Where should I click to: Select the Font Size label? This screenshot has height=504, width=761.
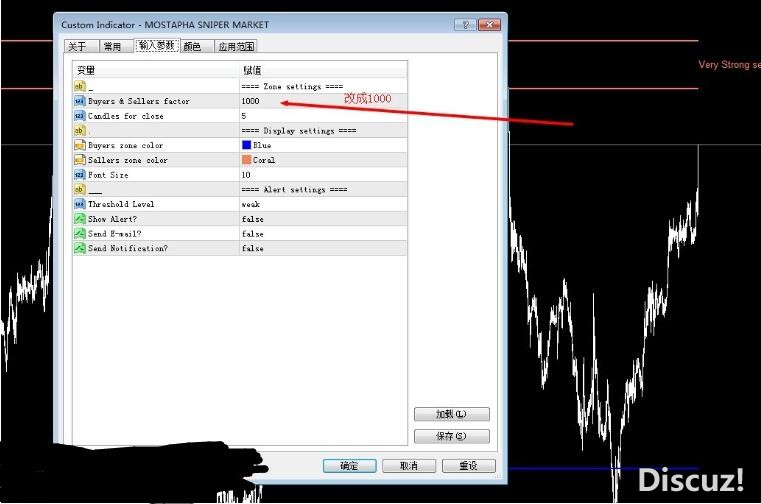point(108,175)
